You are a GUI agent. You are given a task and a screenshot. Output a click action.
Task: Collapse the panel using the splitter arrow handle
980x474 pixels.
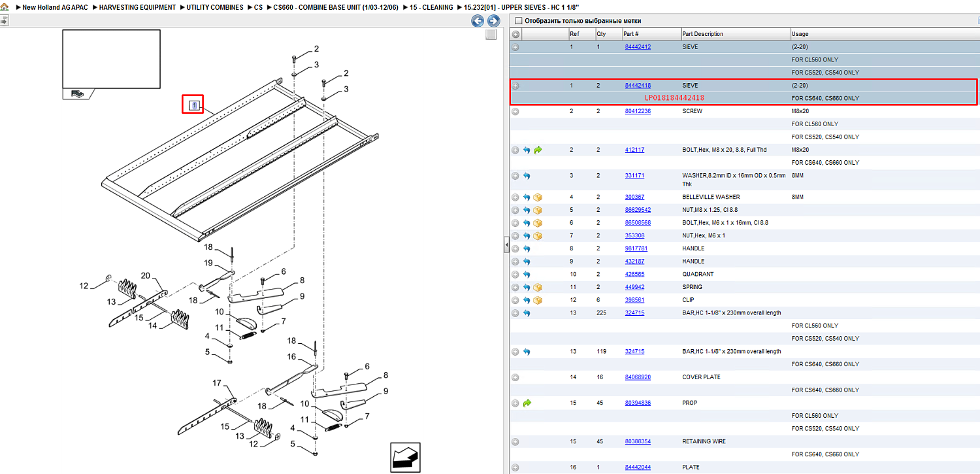click(x=506, y=245)
